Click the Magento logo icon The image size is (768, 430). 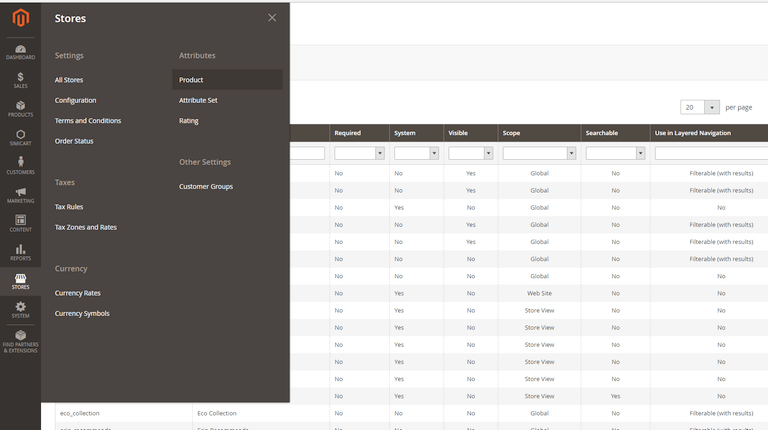(21, 18)
